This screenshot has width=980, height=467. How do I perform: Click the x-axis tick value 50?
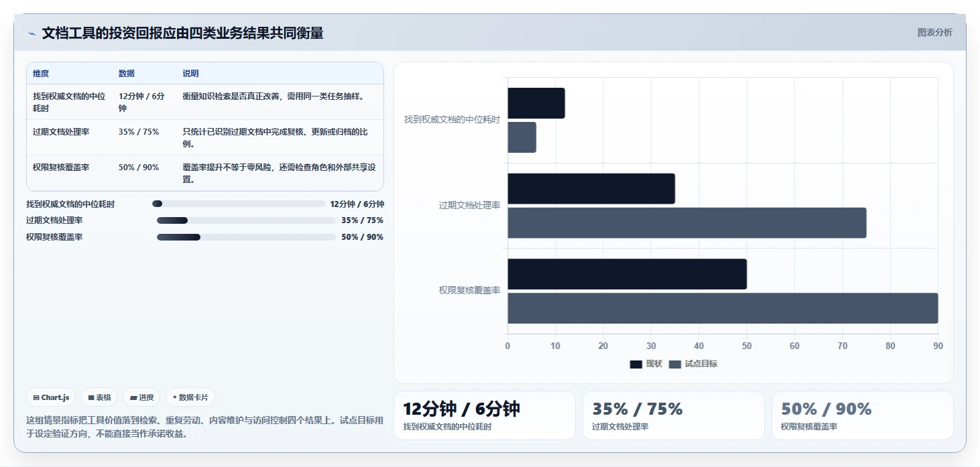747,346
